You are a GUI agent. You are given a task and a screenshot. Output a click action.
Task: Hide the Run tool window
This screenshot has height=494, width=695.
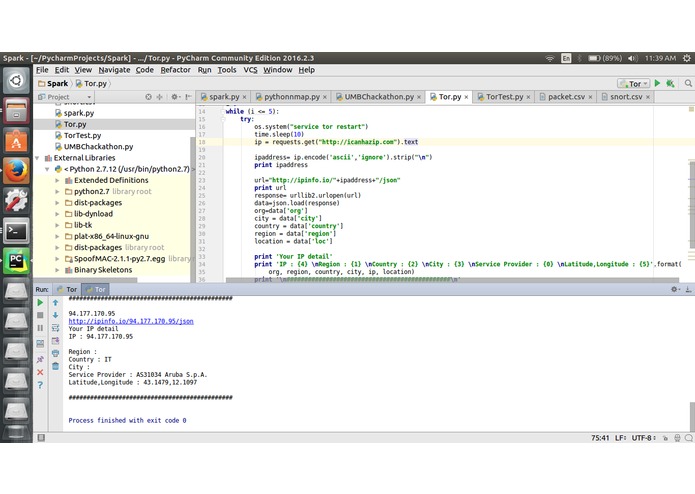[688, 289]
